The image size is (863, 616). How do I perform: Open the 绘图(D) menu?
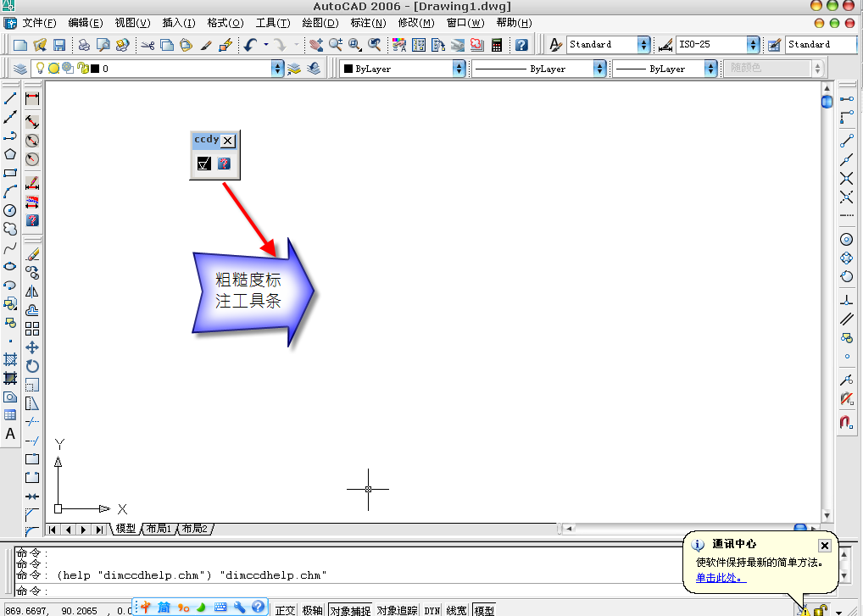320,23
